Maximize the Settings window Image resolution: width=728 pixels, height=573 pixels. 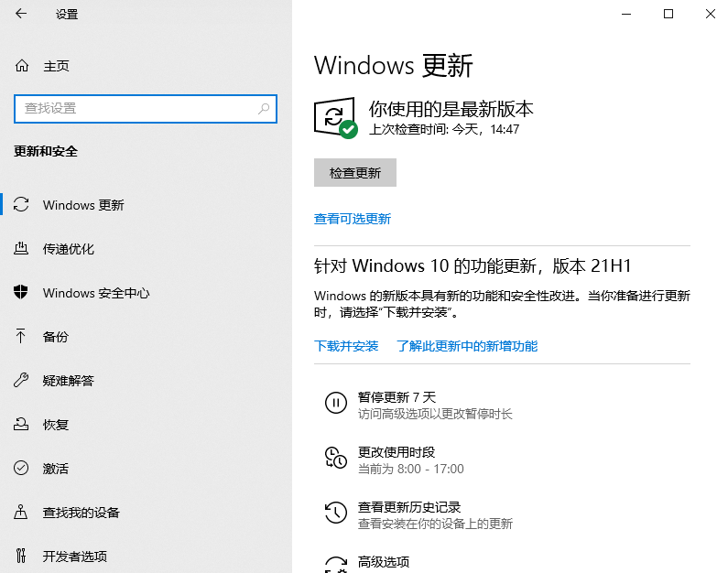[668, 14]
